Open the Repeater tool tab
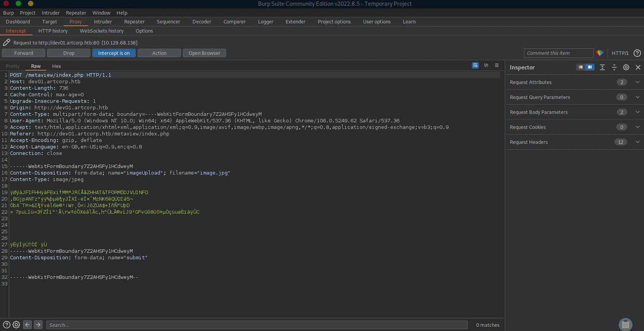This screenshot has height=331, width=644. tap(134, 22)
